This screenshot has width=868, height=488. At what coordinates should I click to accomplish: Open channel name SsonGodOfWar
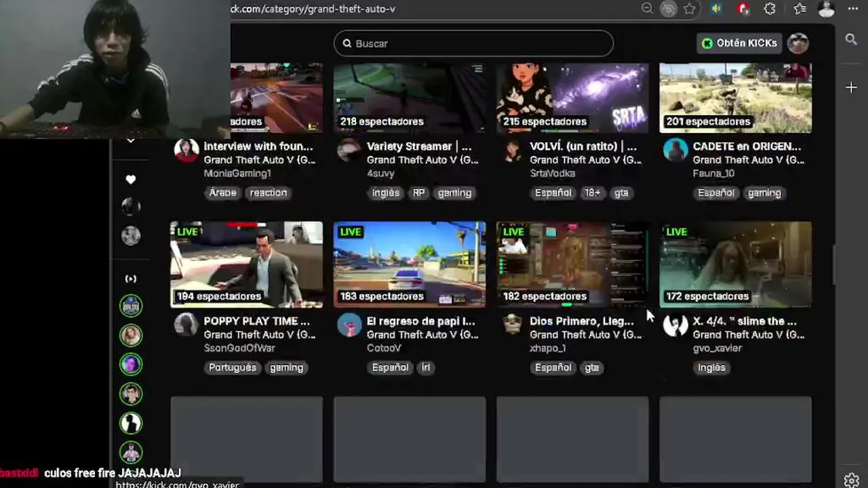point(239,348)
